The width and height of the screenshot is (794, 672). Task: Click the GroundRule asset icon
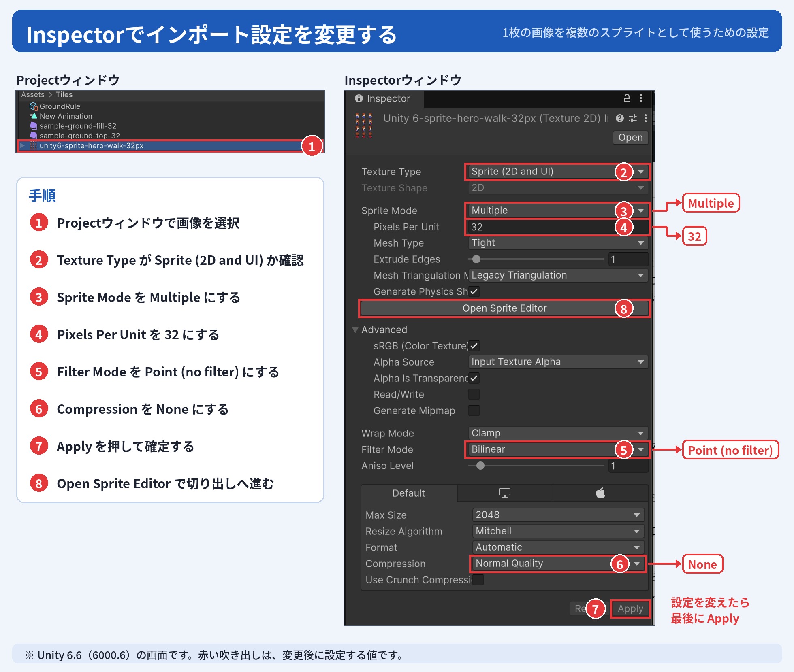coord(34,106)
